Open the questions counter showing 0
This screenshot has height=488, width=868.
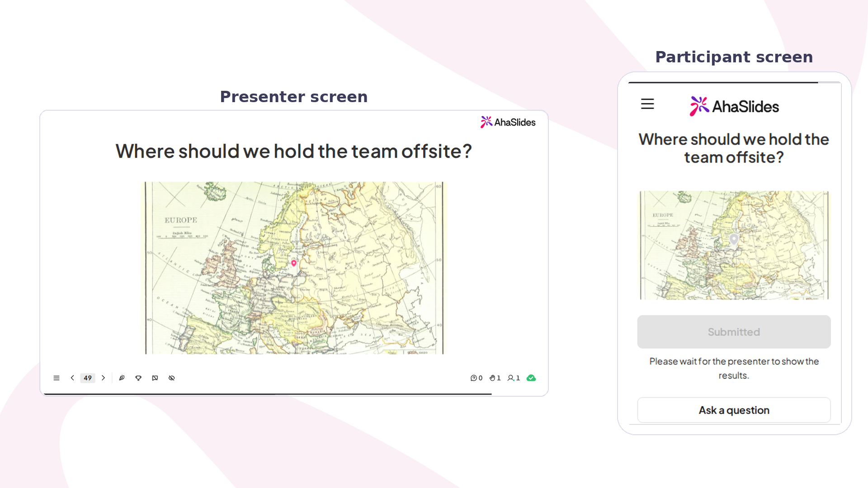coord(476,378)
